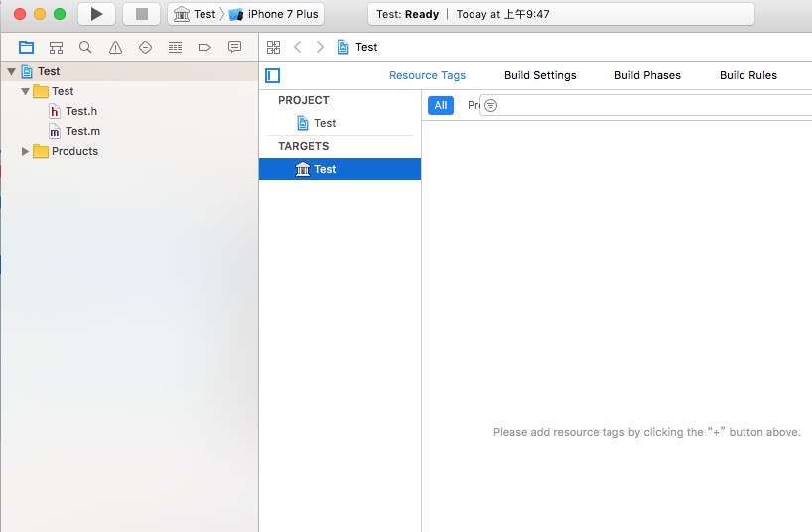This screenshot has width=812, height=532.
Task: Stop the running task
Action: 141,14
